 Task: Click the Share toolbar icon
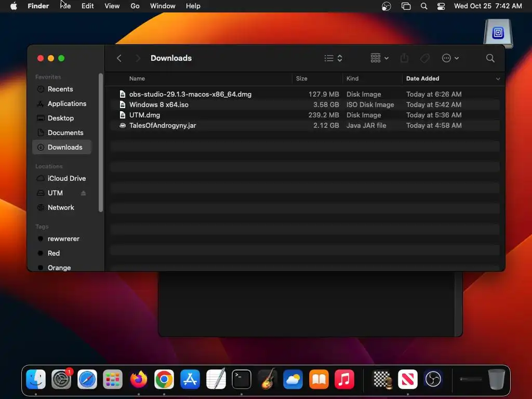click(404, 58)
